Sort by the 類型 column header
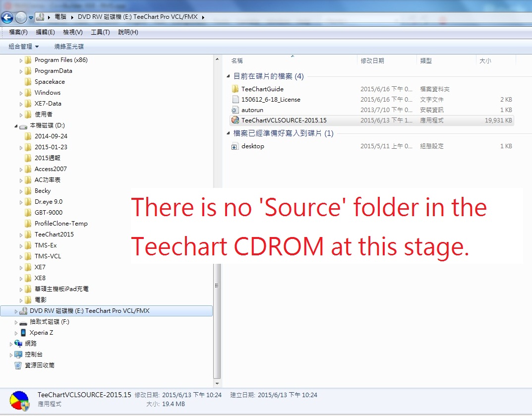The image size is (532, 416). (x=426, y=60)
